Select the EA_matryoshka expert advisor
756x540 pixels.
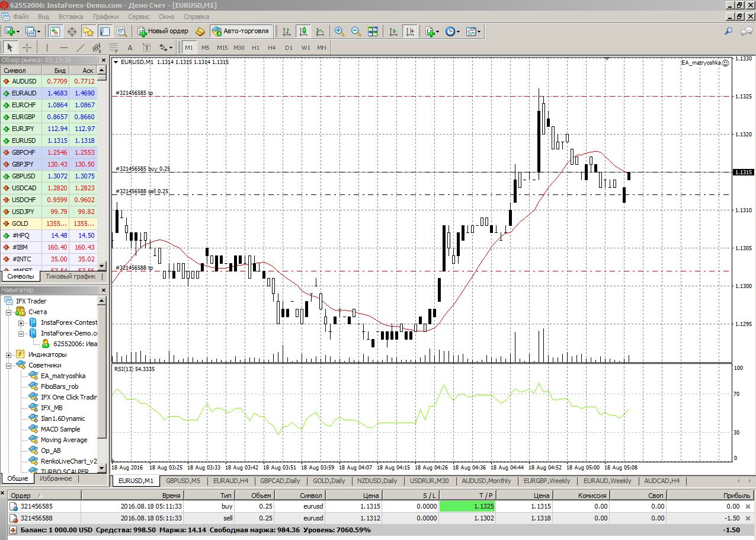pos(63,376)
